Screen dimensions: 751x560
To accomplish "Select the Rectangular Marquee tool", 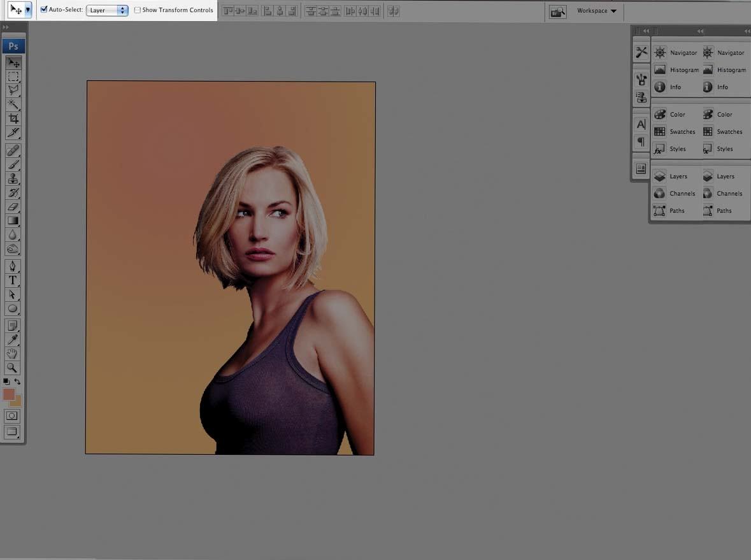I will (x=13, y=76).
